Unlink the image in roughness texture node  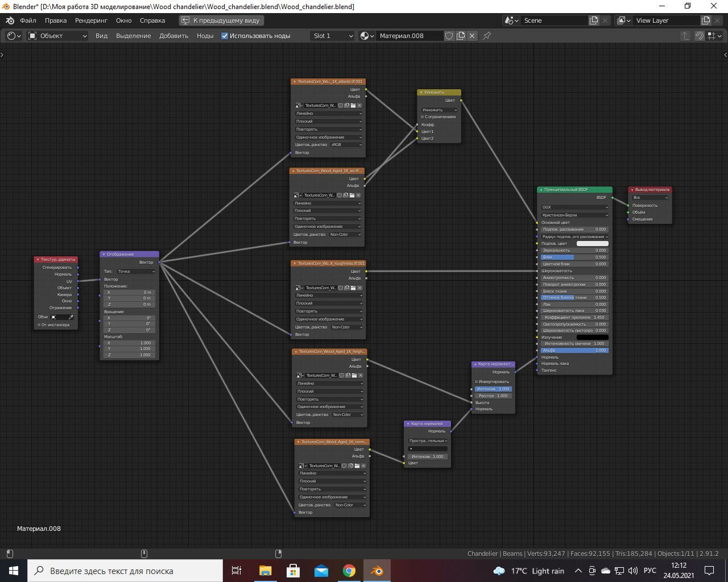click(360, 288)
